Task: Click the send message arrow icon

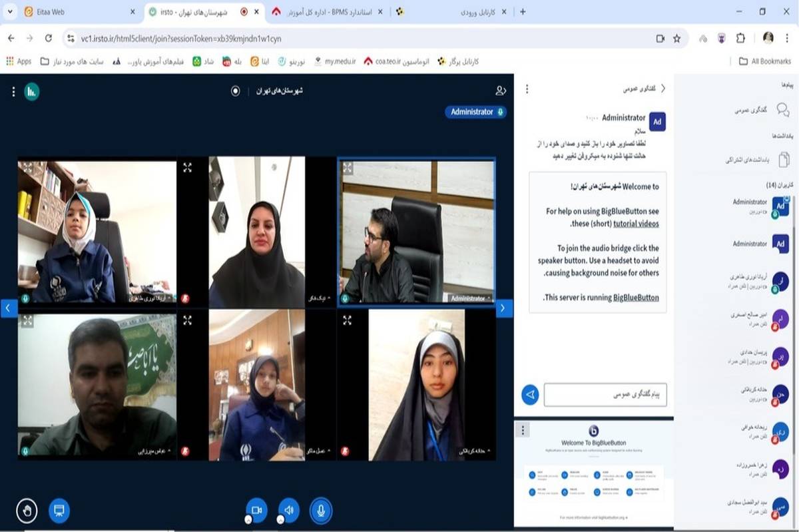Action: [x=530, y=394]
